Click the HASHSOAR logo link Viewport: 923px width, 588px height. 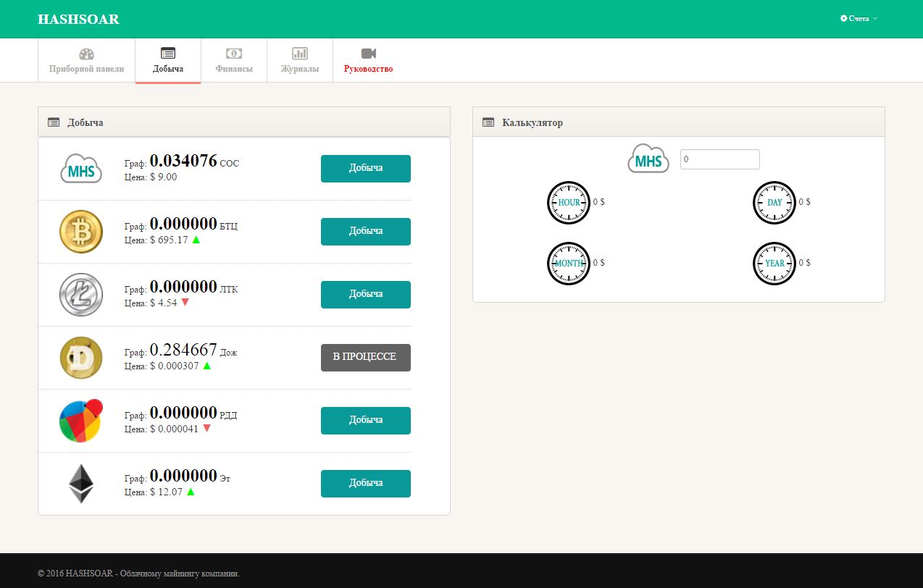[x=78, y=20]
